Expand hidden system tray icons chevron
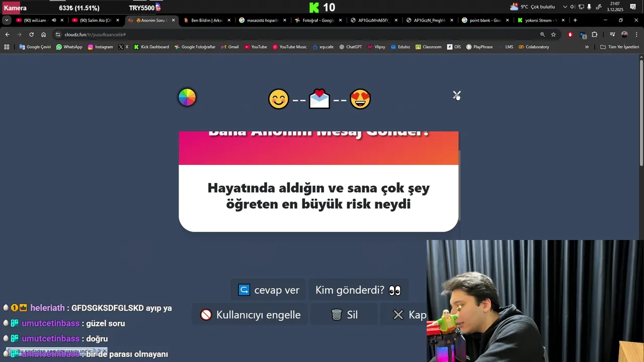644x362 pixels. tap(565, 7)
